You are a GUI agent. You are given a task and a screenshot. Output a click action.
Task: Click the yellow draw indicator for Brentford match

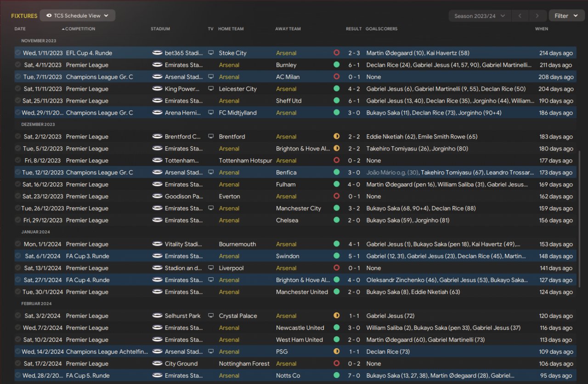tap(337, 137)
